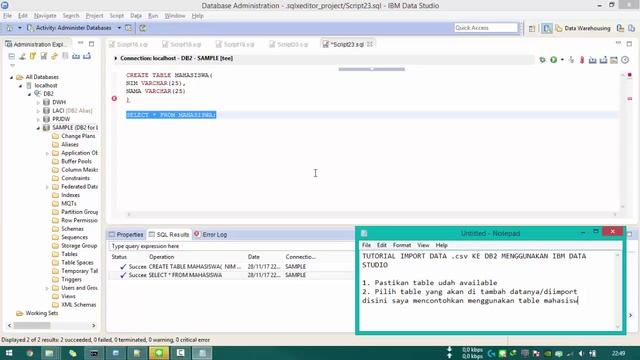Select CREATE TABLE MAHASISWA result row
Screen dimensions: 640x360
click(x=231, y=267)
